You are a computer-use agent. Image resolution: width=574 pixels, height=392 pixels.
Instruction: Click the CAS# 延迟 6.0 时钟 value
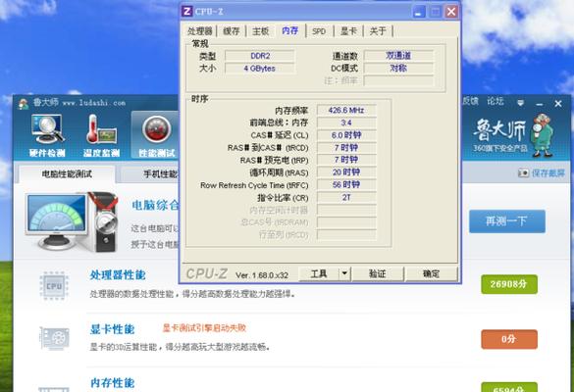coord(346,135)
